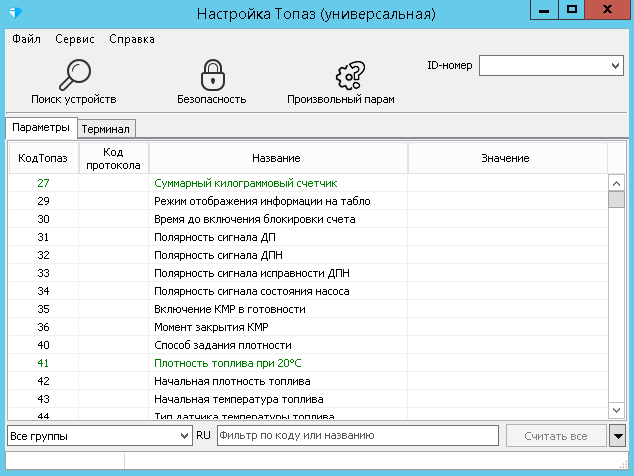Open the Файл menu

point(26,39)
